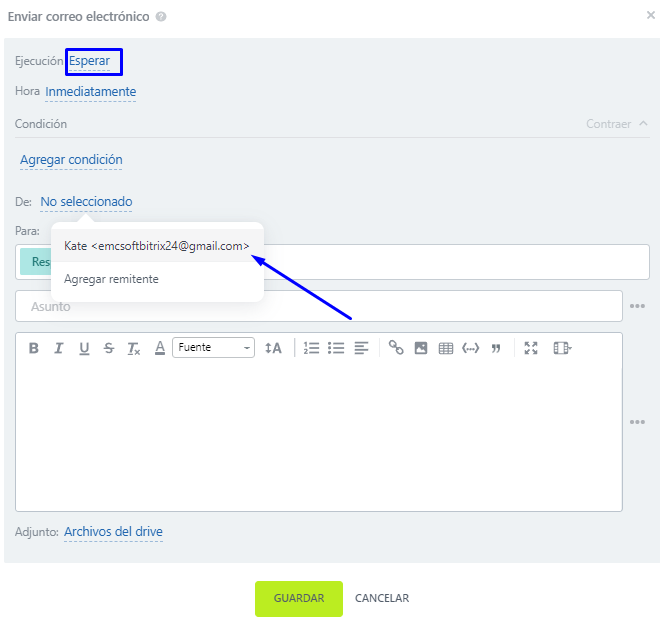The height and width of the screenshot is (627, 660).
Task: Open the text color picker
Action: click(159, 348)
